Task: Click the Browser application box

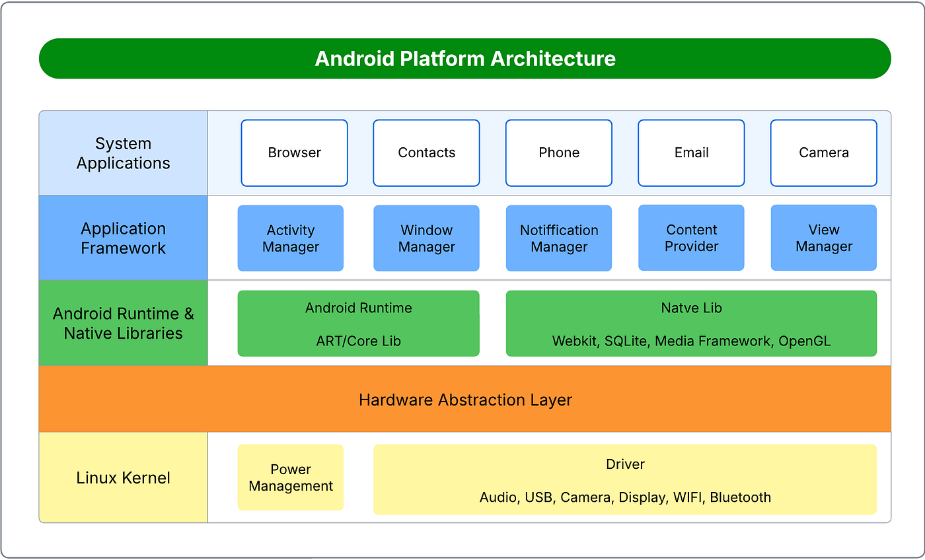Action: [294, 153]
